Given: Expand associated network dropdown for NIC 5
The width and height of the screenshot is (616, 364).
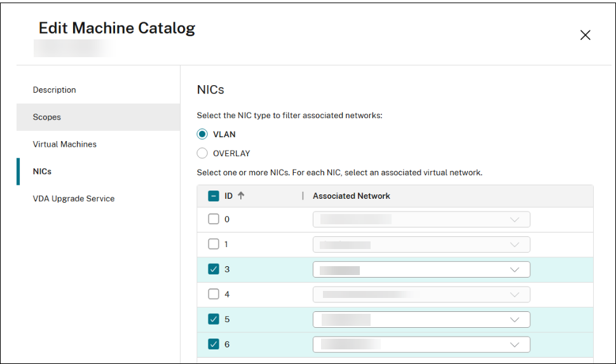Looking at the screenshot, I should [421, 319].
